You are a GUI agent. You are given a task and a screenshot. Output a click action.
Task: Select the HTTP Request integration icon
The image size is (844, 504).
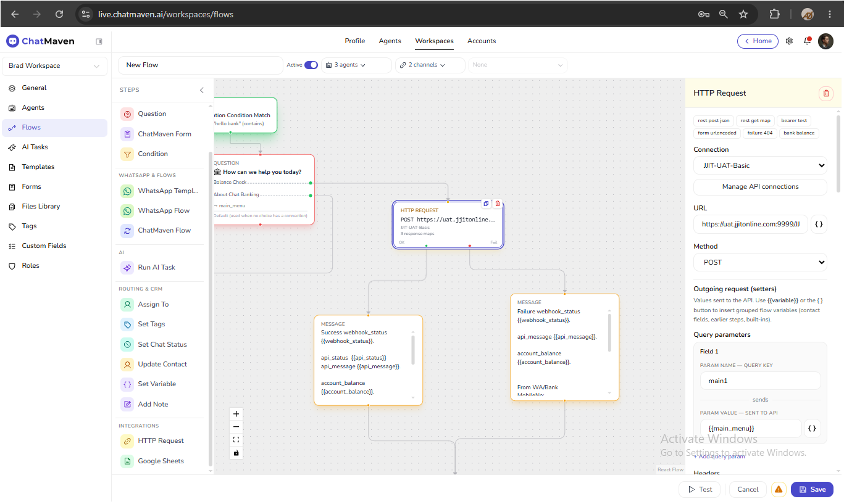click(127, 441)
